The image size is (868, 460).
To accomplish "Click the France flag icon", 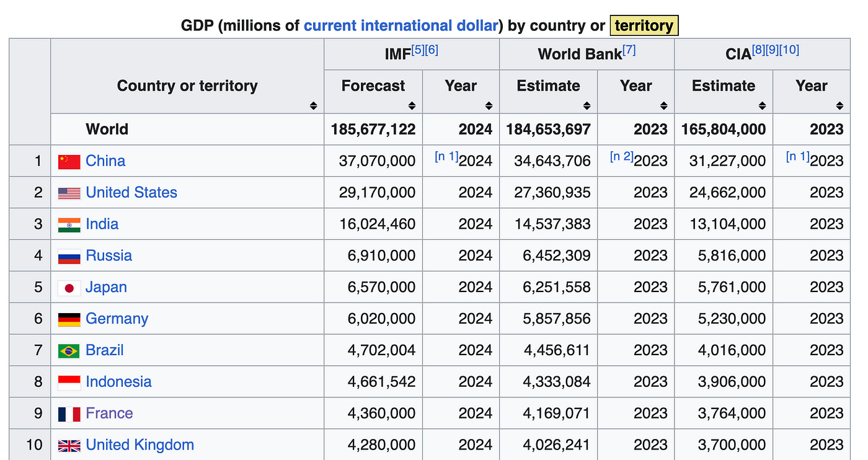I will coord(69,414).
